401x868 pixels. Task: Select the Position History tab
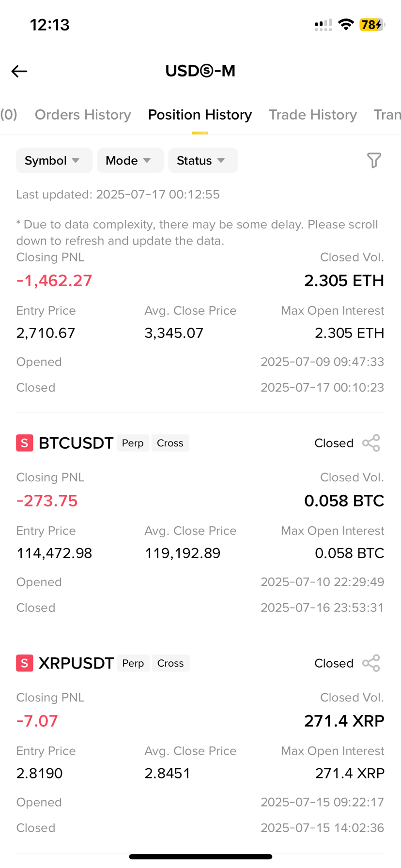(x=200, y=115)
